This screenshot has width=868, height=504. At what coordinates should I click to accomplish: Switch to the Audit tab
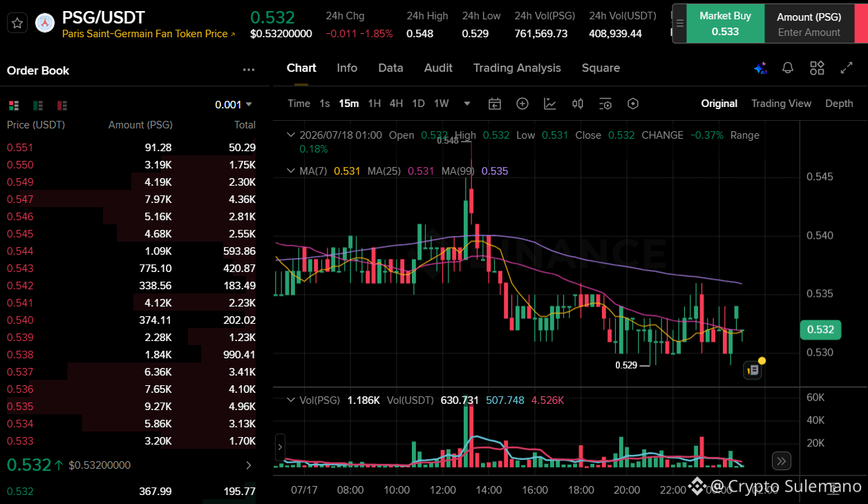pyautogui.click(x=438, y=68)
